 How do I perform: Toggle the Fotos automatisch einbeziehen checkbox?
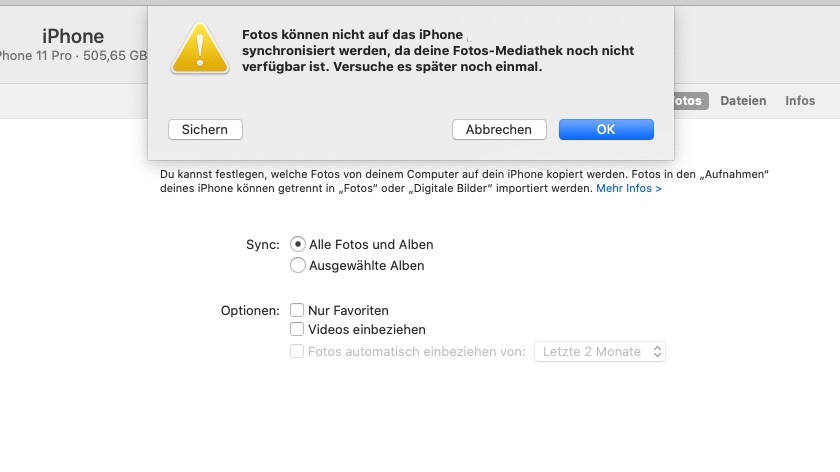297,352
